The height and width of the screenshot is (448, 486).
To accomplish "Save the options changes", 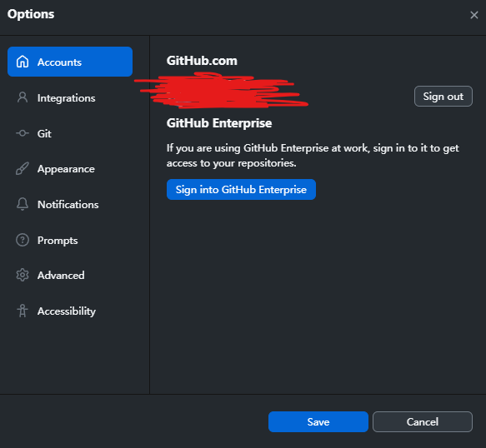I will coord(318,421).
